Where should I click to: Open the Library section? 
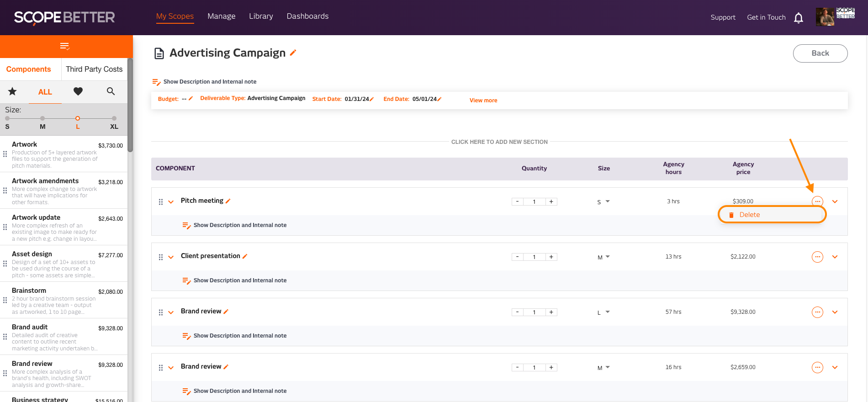pyautogui.click(x=261, y=16)
